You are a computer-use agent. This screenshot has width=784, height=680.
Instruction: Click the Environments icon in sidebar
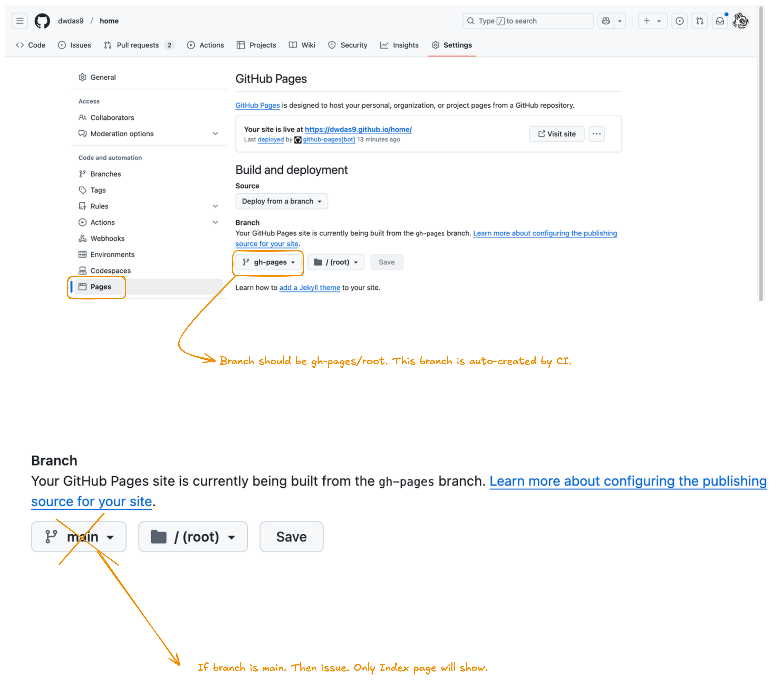[82, 255]
